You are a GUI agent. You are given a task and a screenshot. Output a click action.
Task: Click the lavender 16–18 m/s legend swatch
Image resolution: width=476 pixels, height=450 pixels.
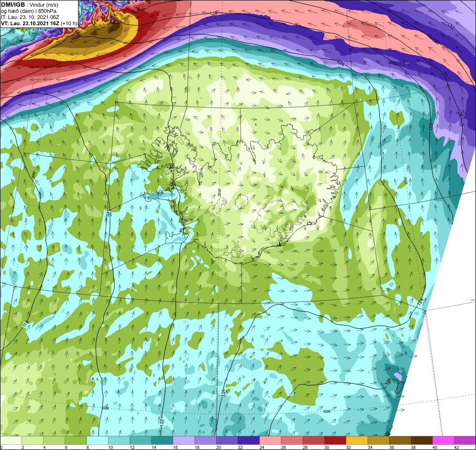tap(184, 440)
